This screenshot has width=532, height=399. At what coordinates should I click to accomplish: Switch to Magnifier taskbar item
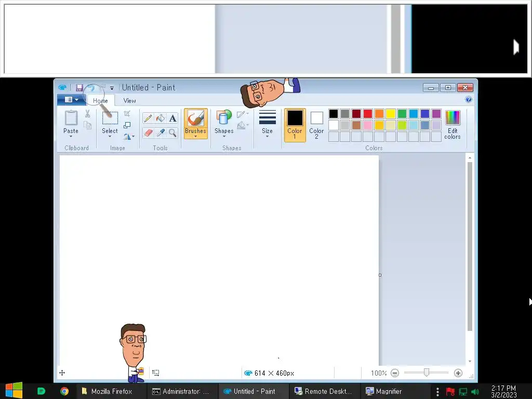(396, 391)
